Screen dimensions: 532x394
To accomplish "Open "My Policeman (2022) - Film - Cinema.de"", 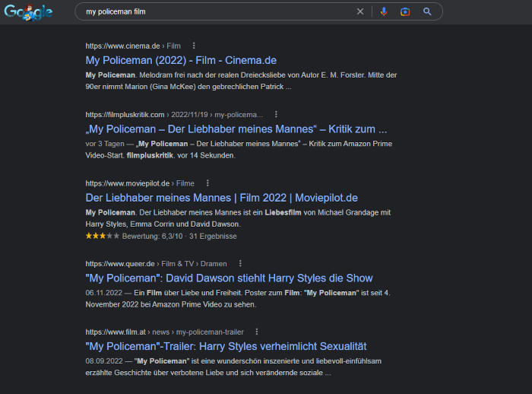I will [181, 60].
